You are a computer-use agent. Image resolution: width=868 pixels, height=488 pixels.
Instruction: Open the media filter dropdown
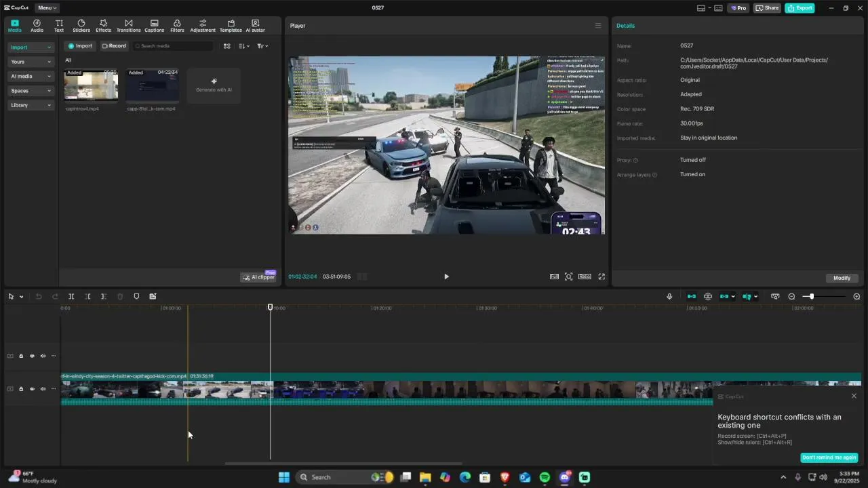click(262, 46)
